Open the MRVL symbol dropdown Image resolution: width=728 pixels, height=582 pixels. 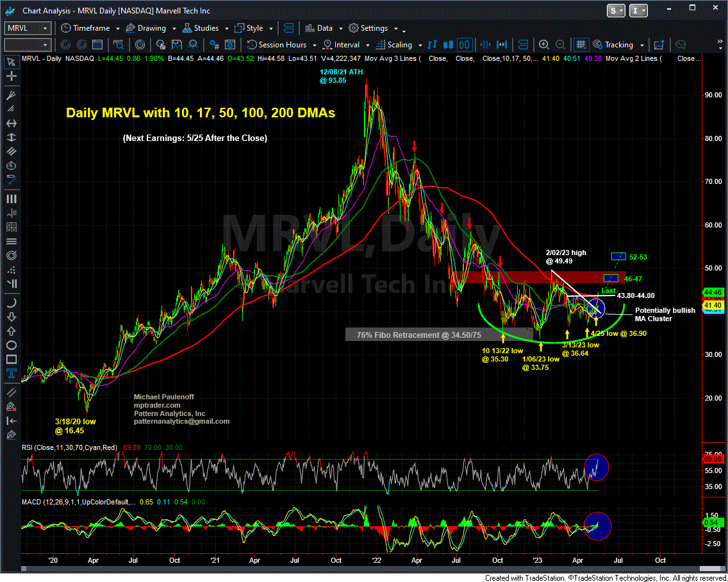tap(45, 28)
